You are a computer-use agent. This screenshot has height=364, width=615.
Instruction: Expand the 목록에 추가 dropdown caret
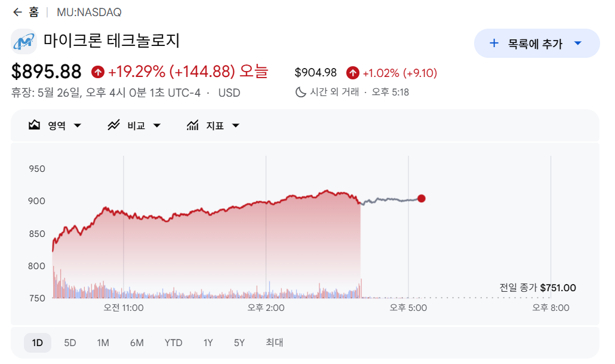point(578,43)
